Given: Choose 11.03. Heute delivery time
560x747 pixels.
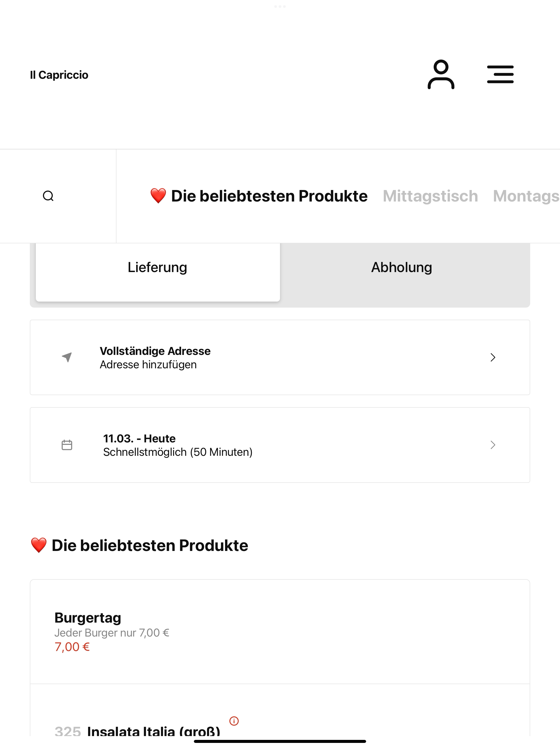Looking at the screenshot, I should (x=280, y=445).
